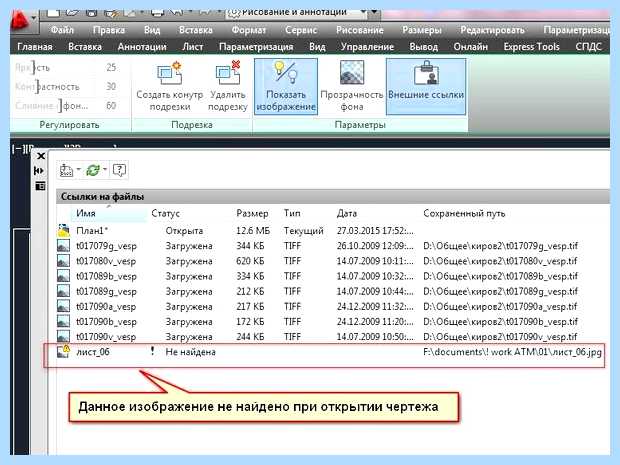Click the План1 drawing file icon
The image size is (620, 465).
tap(63, 231)
